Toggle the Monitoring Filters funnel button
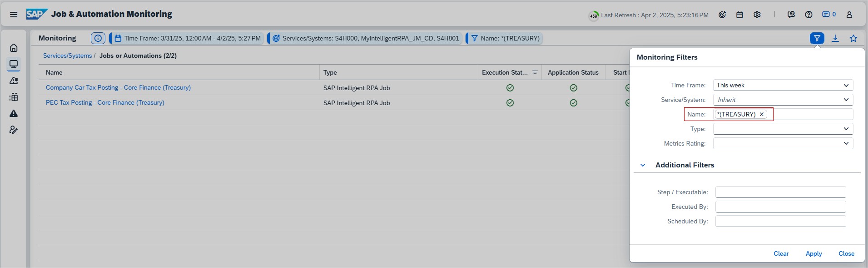This screenshot has height=268, width=868. (817, 38)
